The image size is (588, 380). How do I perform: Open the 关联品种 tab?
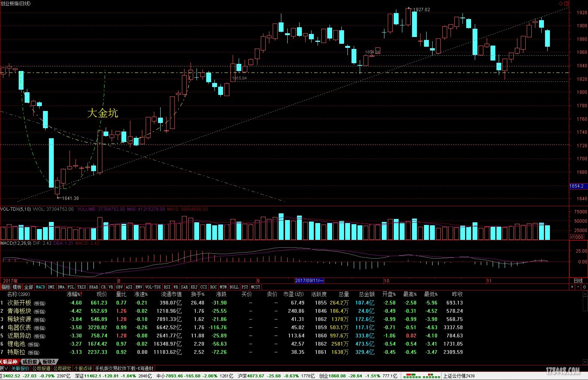(x=9, y=362)
